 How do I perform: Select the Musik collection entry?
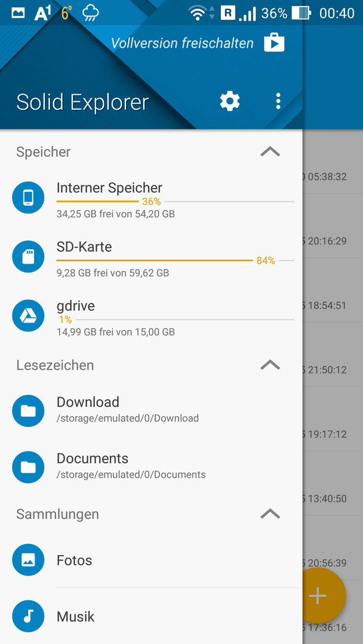[x=151, y=616]
